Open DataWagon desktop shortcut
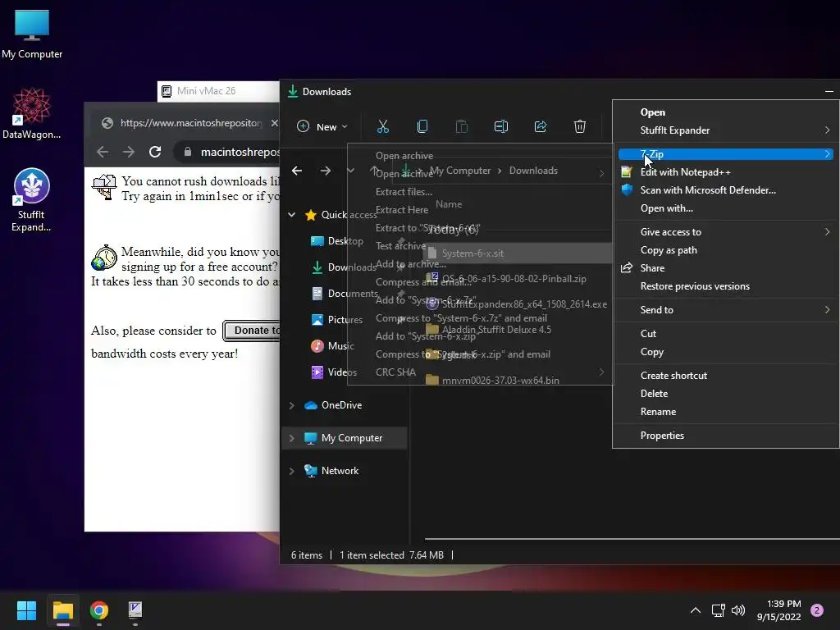 point(32,113)
